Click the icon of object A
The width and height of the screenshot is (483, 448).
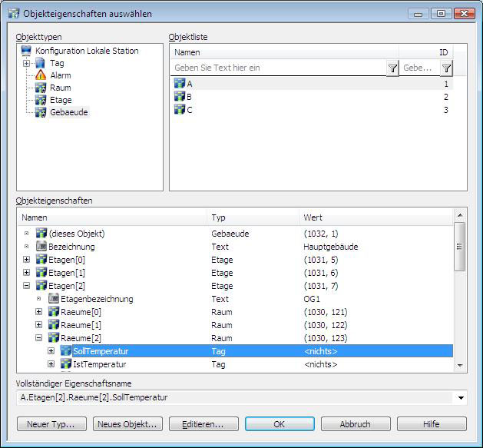[180, 84]
